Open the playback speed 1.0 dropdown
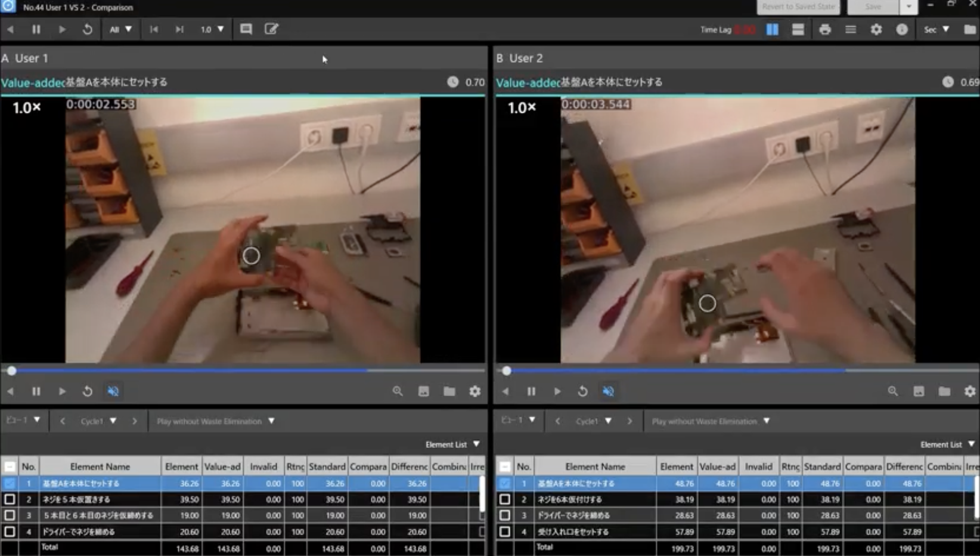980x556 pixels. 212,29
